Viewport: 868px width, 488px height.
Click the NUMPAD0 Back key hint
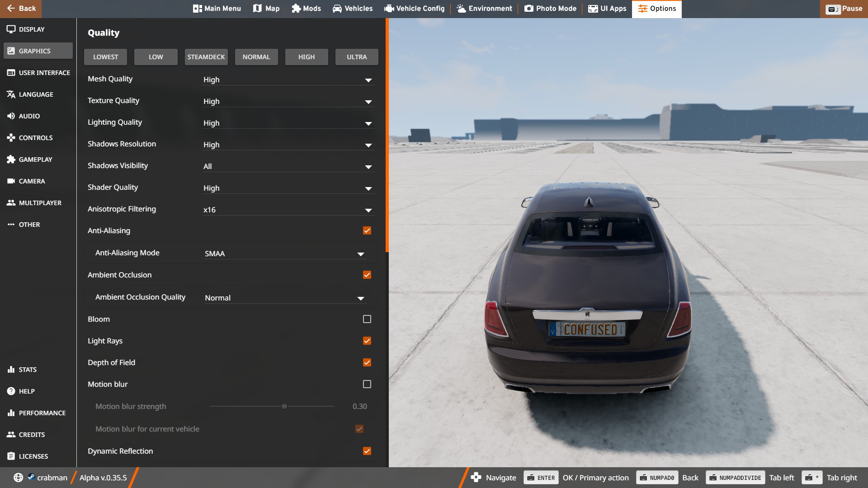point(657,478)
